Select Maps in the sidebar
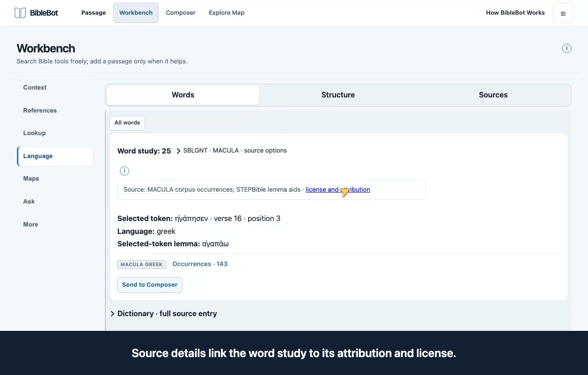This screenshot has height=375, width=588. (55, 178)
